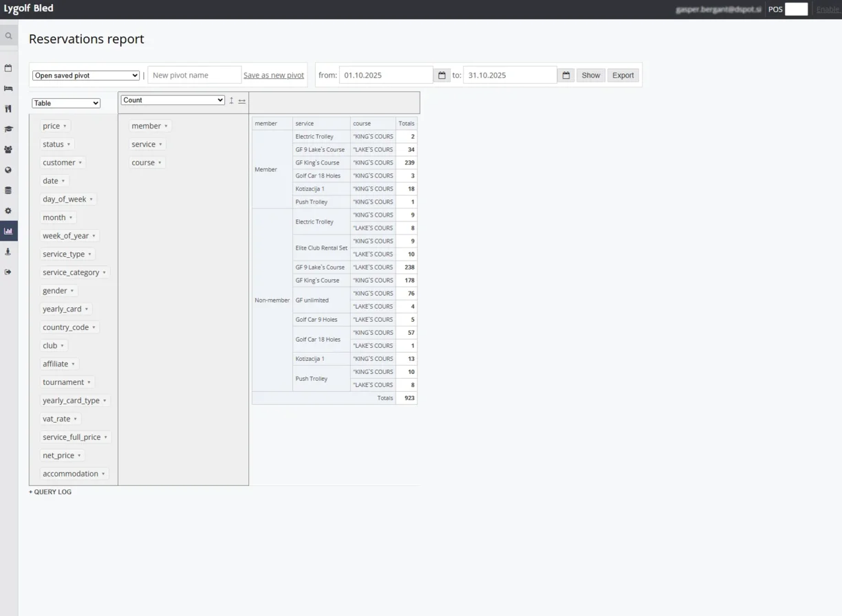Click the Show button
Viewport: 842px width, 616px height.
590,76
